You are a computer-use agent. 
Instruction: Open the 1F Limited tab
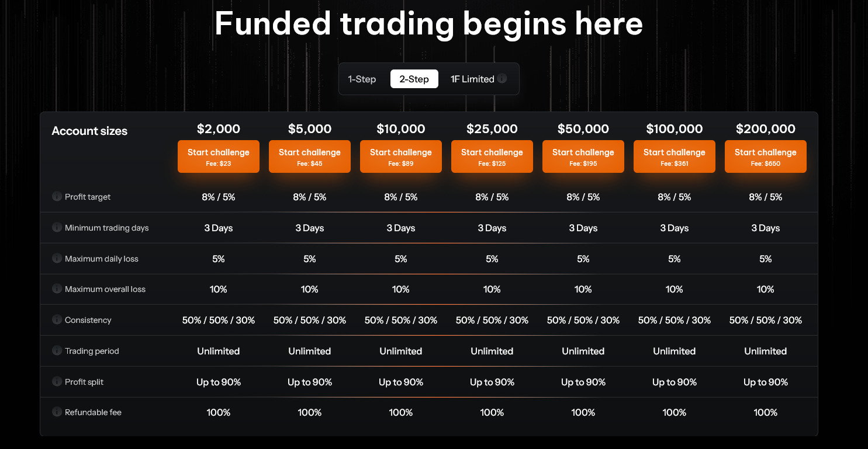[472, 79]
